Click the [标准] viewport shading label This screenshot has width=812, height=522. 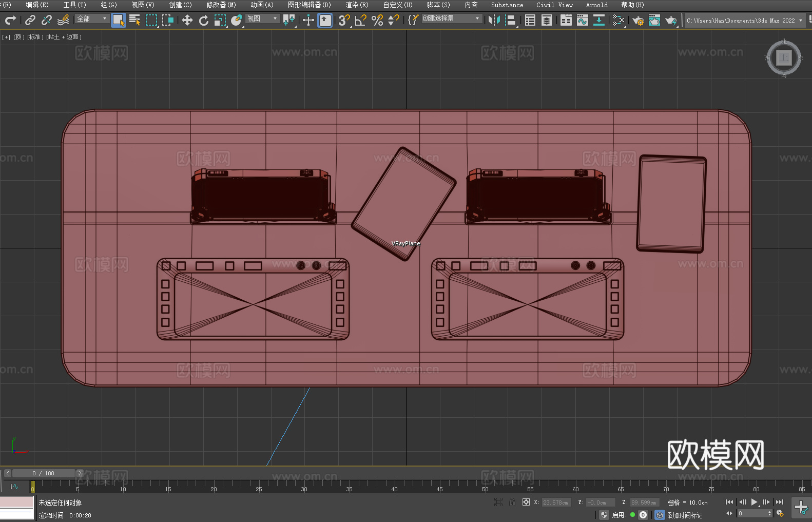click(35, 37)
